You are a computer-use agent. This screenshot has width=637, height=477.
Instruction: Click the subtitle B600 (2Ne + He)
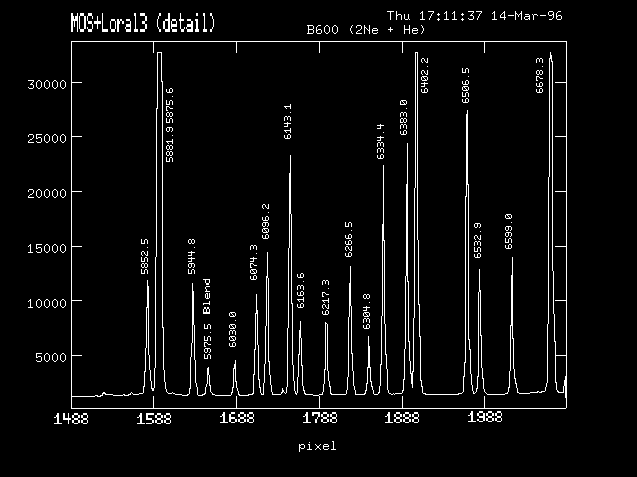click(x=366, y=30)
